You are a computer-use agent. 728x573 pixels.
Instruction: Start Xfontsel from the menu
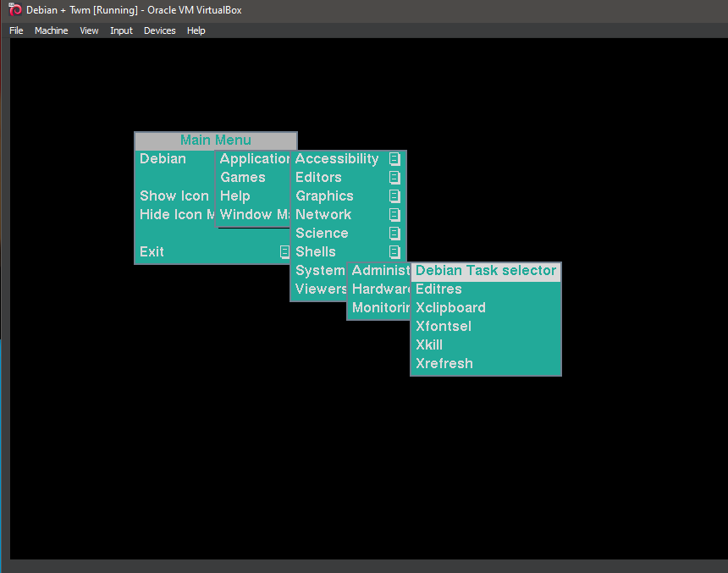coord(444,327)
